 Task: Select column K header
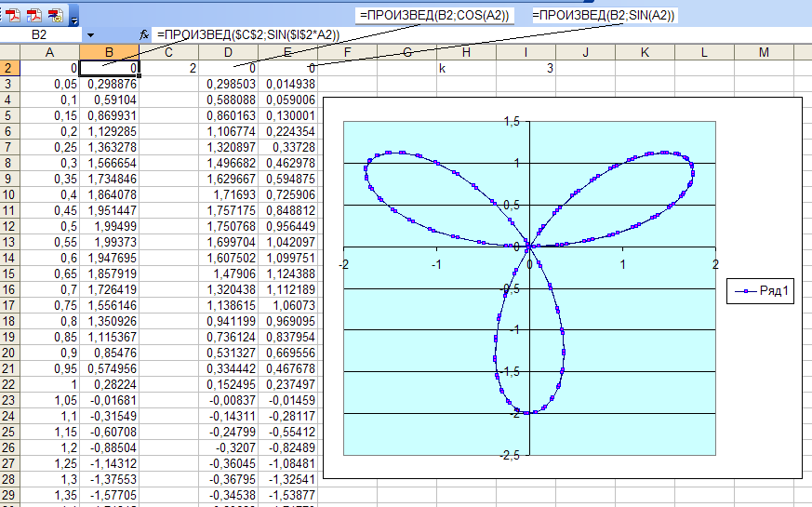[645, 52]
